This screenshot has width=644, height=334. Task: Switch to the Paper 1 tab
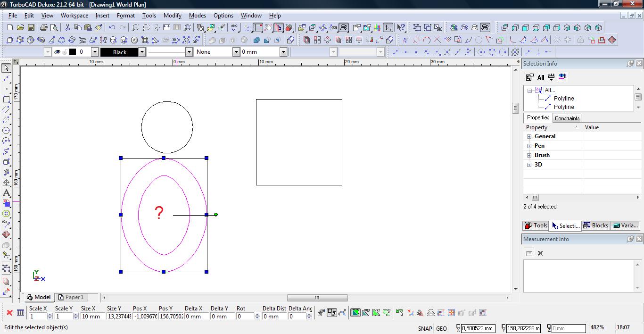[x=70, y=297]
